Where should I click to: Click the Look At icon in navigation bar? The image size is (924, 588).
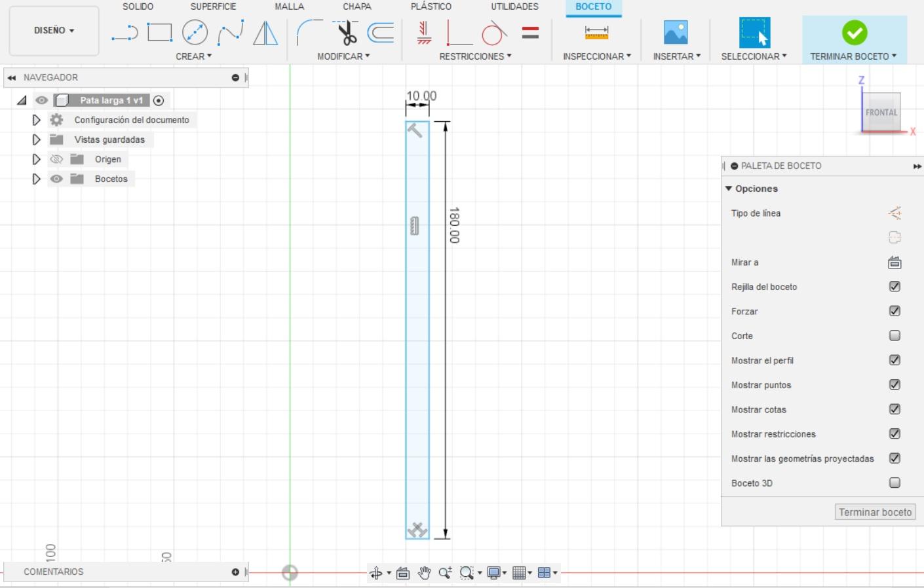pos(403,573)
